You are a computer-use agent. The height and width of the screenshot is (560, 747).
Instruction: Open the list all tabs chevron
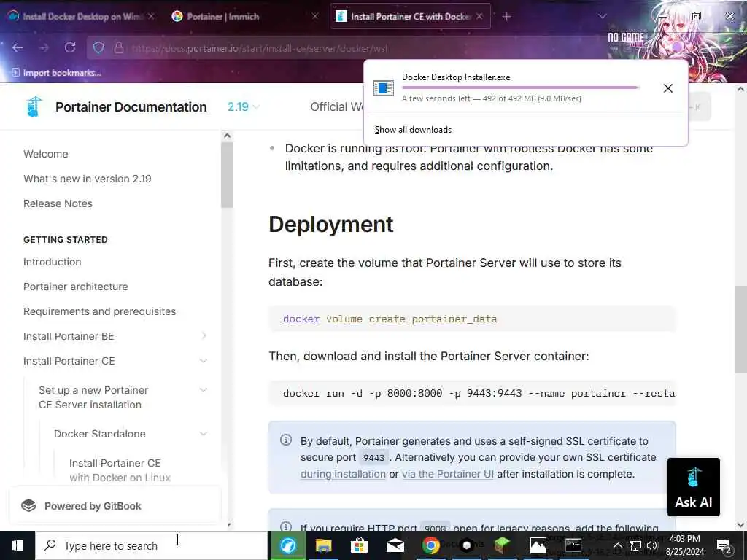[602, 16]
